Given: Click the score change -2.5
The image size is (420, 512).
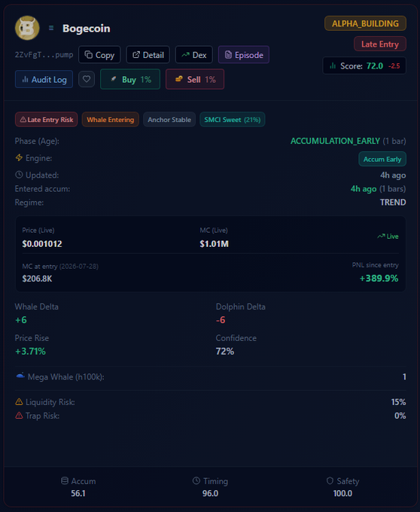Looking at the screenshot, I should coord(394,66).
